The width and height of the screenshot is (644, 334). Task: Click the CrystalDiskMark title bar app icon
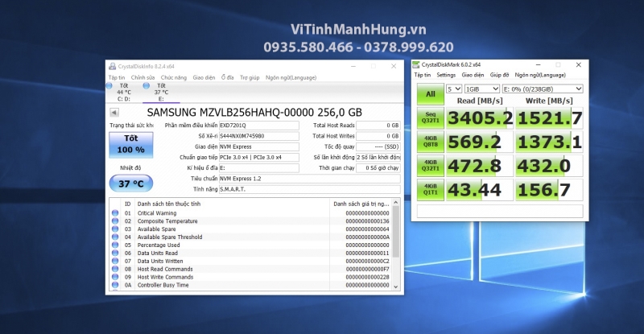[x=416, y=64]
